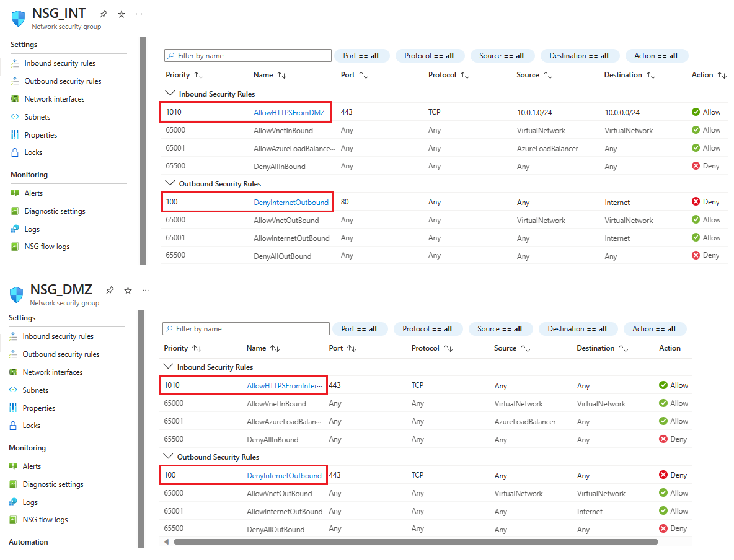
Task: Select Outbound security rules in NSG_DMZ menu
Action: tap(61, 354)
